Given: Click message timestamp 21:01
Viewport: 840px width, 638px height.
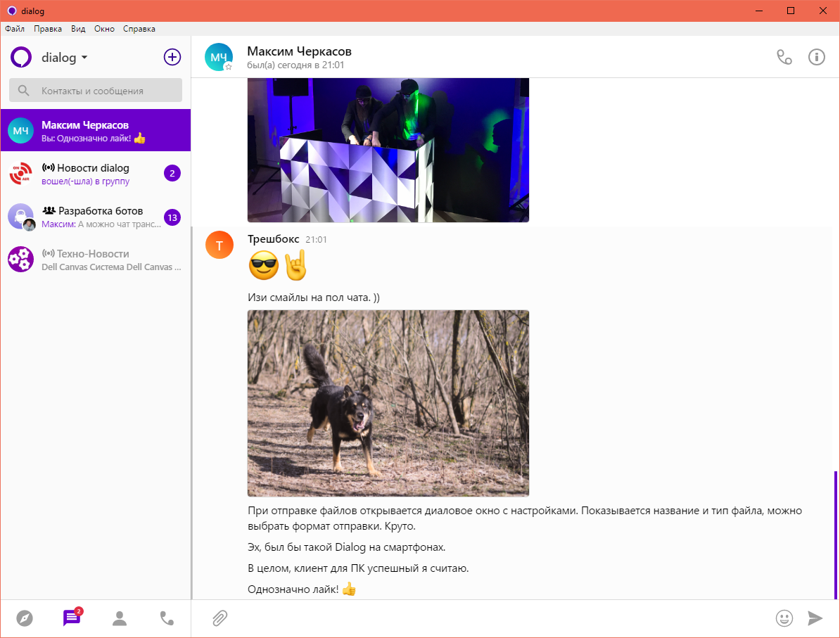Looking at the screenshot, I should pyautogui.click(x=316, y=239).
